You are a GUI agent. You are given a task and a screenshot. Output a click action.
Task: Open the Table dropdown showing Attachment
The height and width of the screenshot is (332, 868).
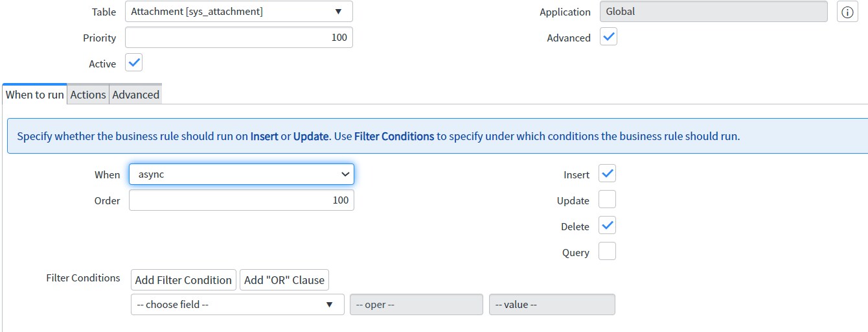pyautogui.click(x=239, y=12)
